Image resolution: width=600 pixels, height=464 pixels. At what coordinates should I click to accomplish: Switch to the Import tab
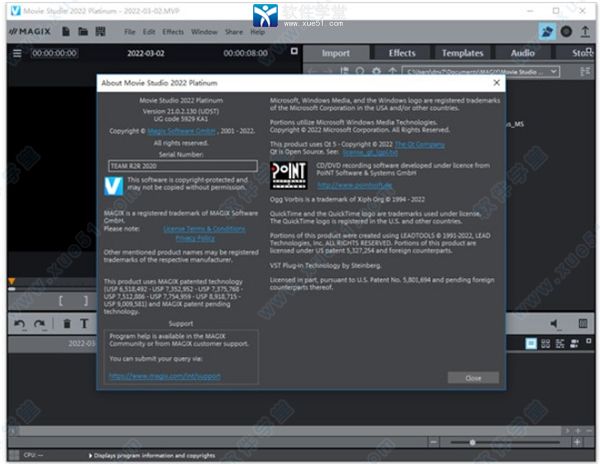coord(336,53)
